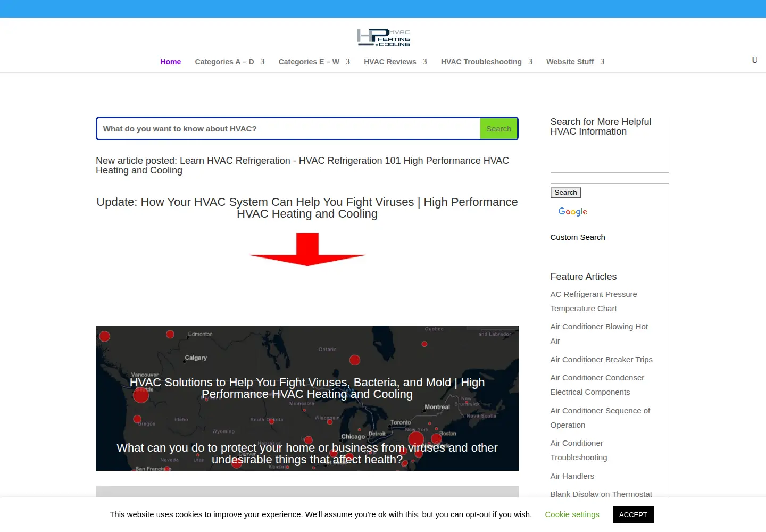Open Air Conditioner Troubleshooting link

(579, 450)
